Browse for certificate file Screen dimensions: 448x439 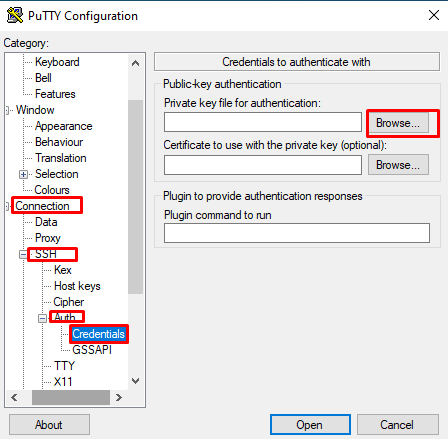tap(398, 165)
